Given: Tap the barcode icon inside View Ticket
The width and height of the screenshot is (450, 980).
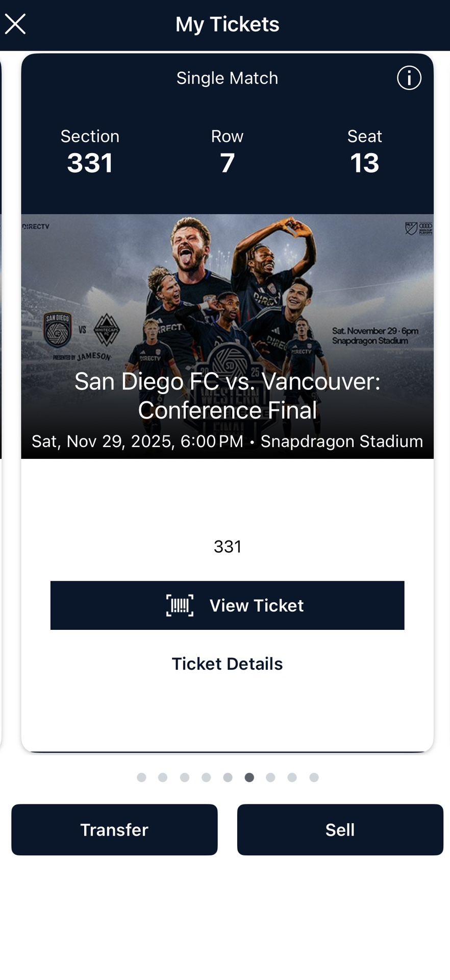Looking at the screenshot, I should [x=180, y=605].
